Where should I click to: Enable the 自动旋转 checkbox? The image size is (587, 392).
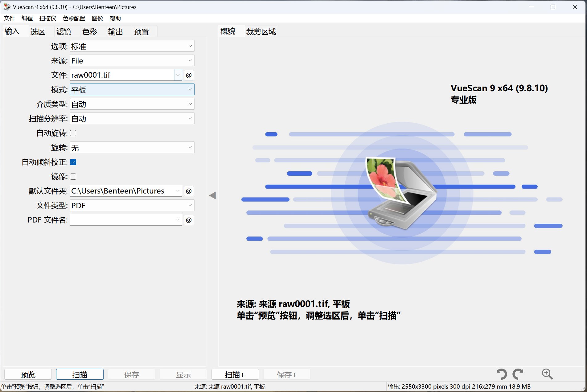[x=73, y=133]
